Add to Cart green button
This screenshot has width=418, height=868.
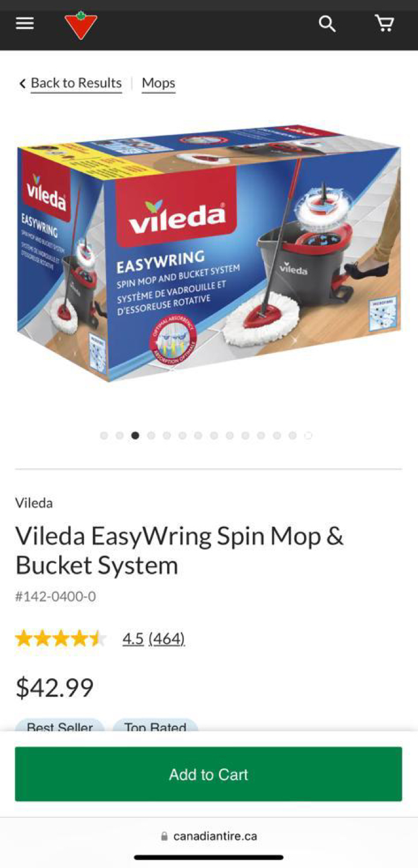[209, 774]
